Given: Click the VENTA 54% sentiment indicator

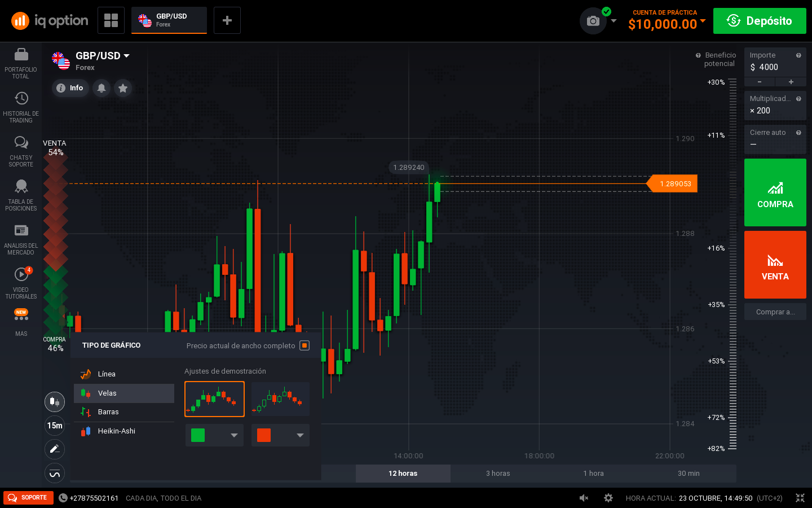Looking at the screenshot, I should pyautogui.click(x=55, y=148).
